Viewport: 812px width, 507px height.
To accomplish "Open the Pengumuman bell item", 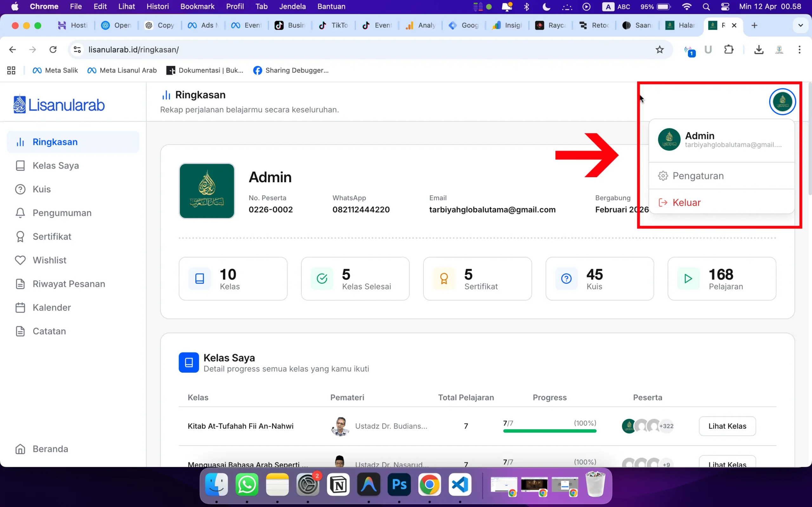I will pyautogui.click(x=62, y=213).
